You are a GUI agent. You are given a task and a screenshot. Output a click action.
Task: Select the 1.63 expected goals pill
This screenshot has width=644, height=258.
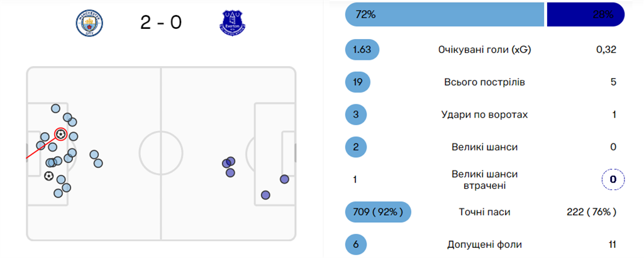tap(362, 50)
